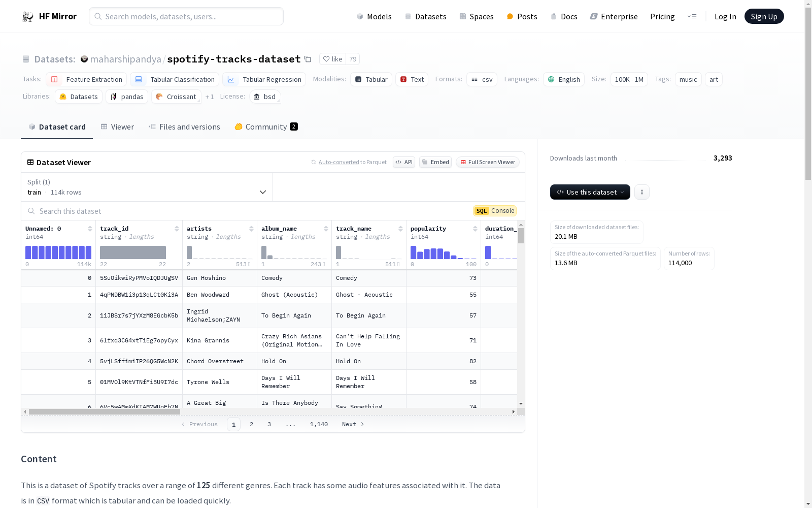Select the Tabular modality tag
The image size is (812, 508).
(371, 79)
